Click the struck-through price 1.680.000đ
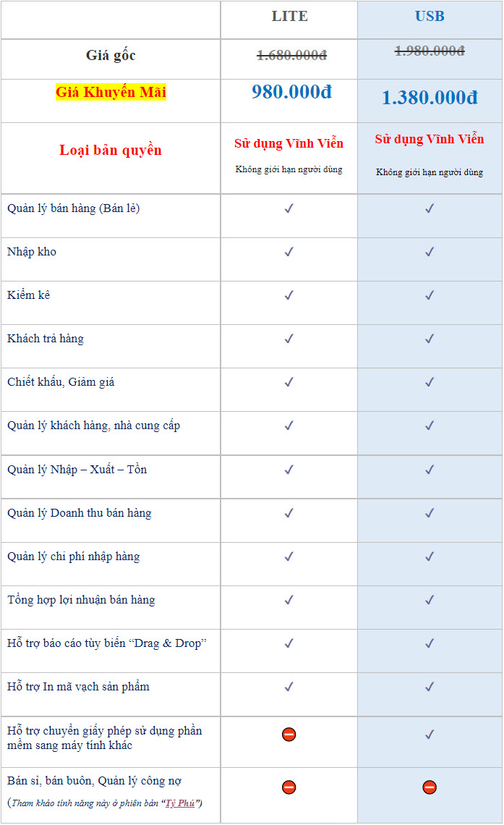Screen dimensions: 504x825 click(291, 55)
